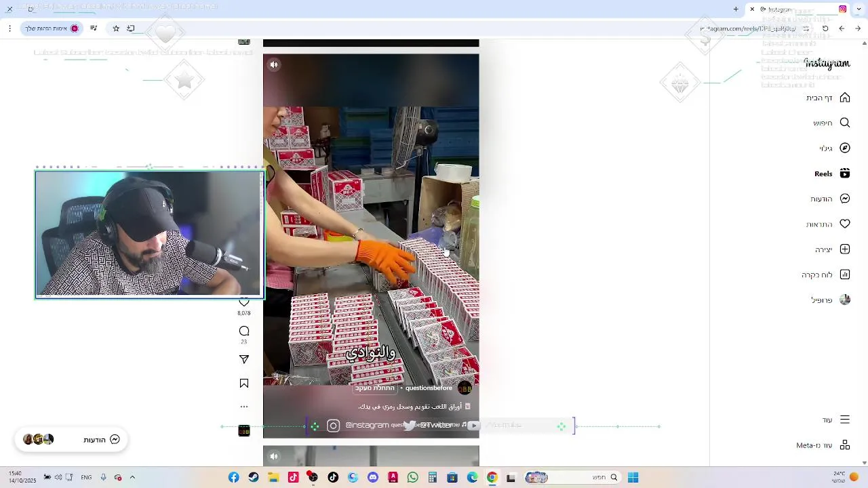This screenshot has width=868, height=488.
Task: Open the reel's audio thumbnail below the options
Action: [244, 431]
